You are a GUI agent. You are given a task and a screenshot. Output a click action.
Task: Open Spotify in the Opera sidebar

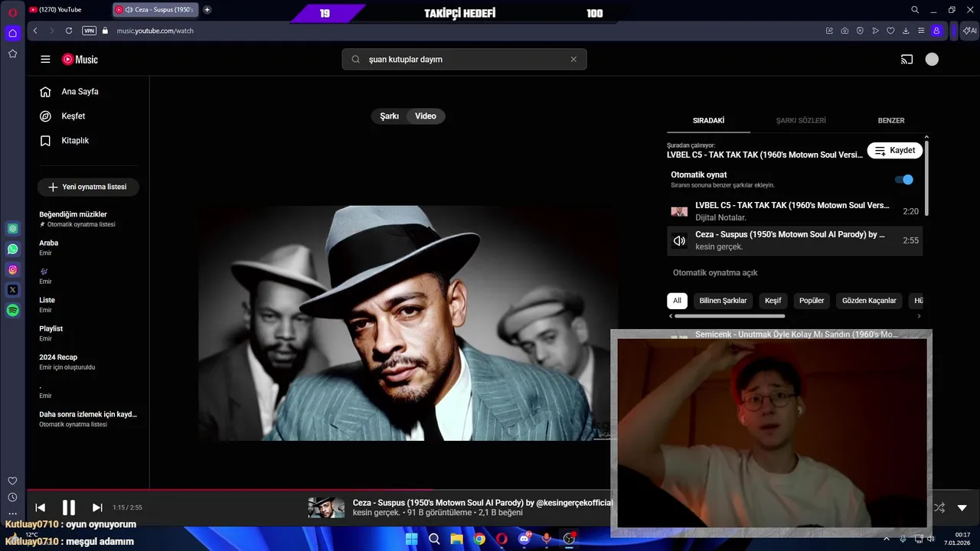[12, 311]
